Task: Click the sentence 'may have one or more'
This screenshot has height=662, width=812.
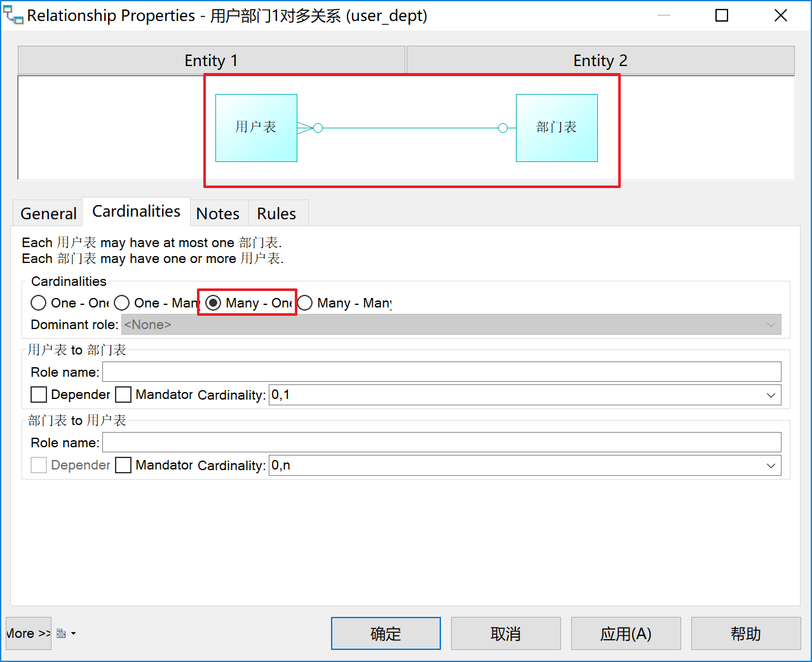Action: (x=168, y=259)
